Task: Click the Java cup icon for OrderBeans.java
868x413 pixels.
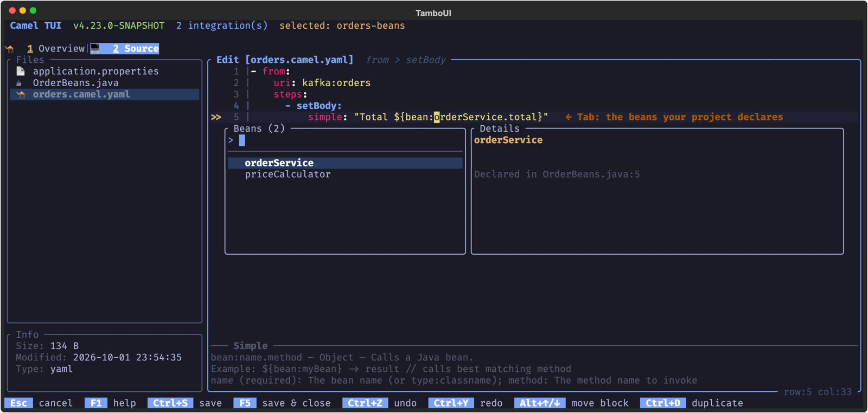Action: (x=20, y=83)
